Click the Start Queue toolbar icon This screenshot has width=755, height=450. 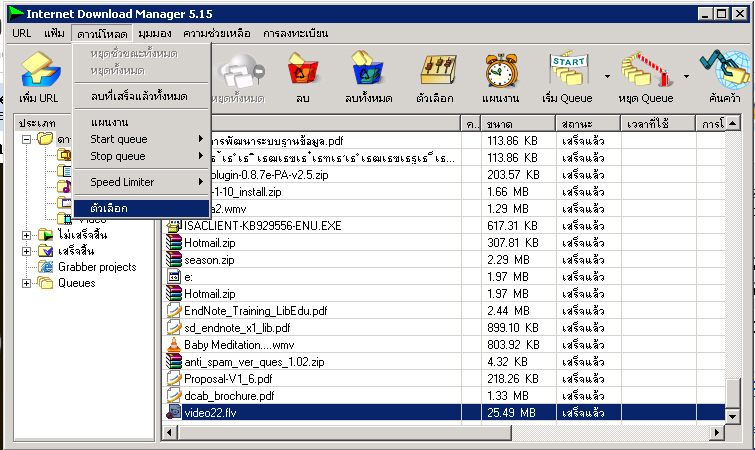(569, 69)
